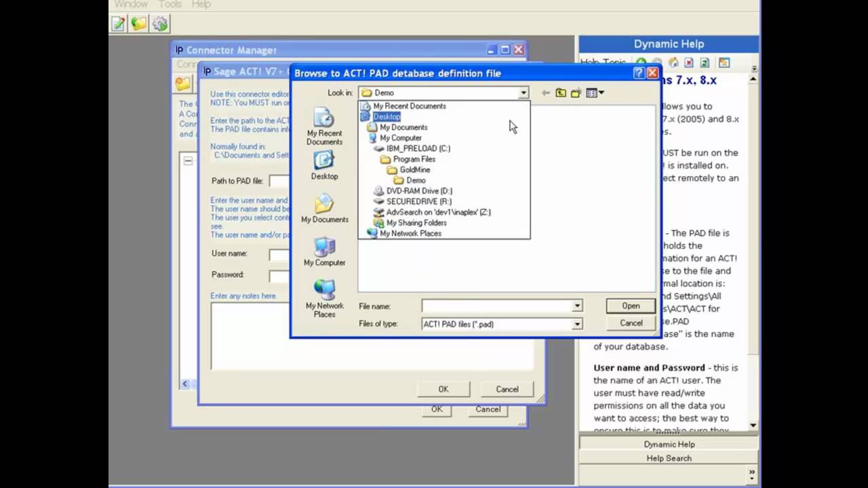Select Program Files folder in list
The height and width of the screenshot is (488, 868).
(414, 159)
